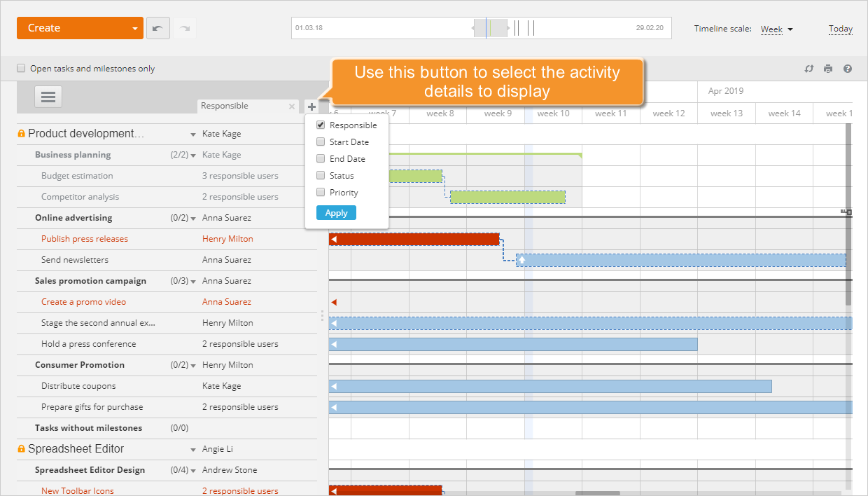Enable the Start Date checkbox
The image size is (868, 496).
click(320, 142)
